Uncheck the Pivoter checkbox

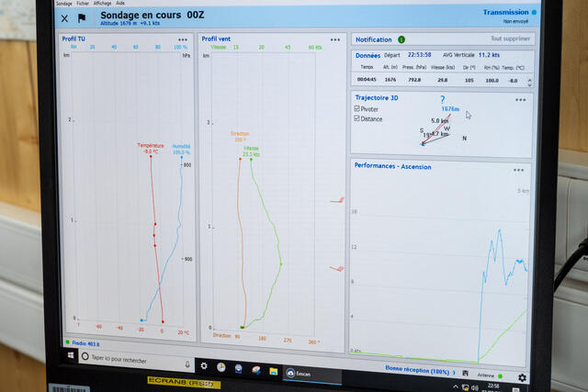click(x=357, y=108)
